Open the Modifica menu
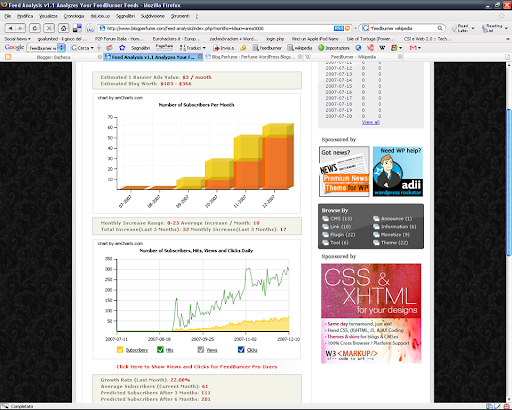Screen dimensions: 512x410 (25, 16)
